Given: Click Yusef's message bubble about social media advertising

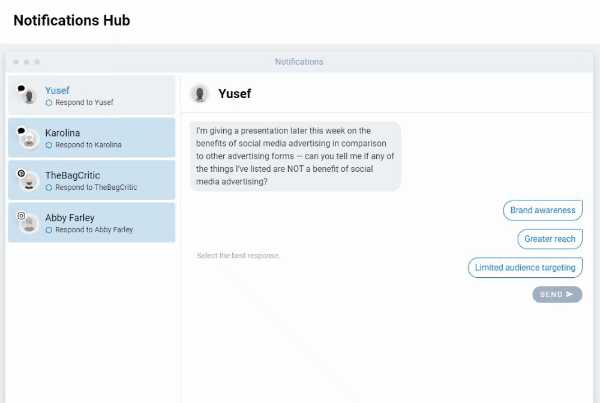Looking at the screenshot, I should tap(295, 156).
